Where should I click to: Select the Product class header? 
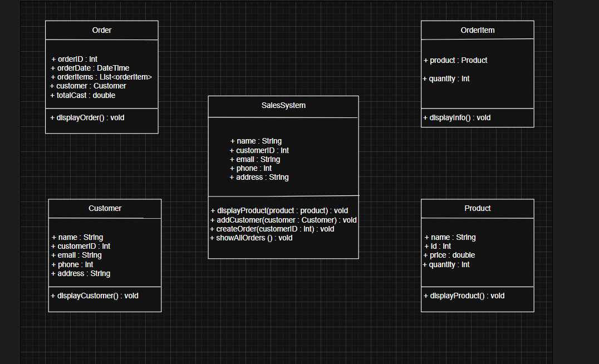(478, 209)
